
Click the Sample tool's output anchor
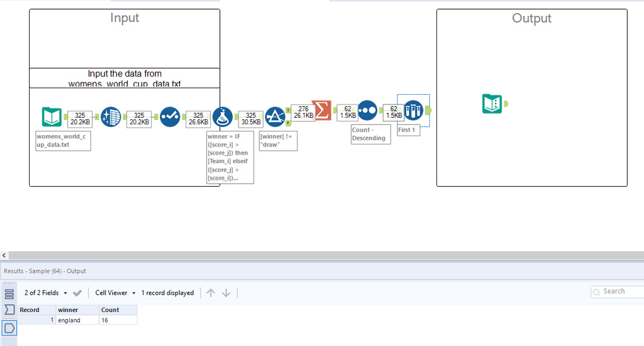pos(429,110)
